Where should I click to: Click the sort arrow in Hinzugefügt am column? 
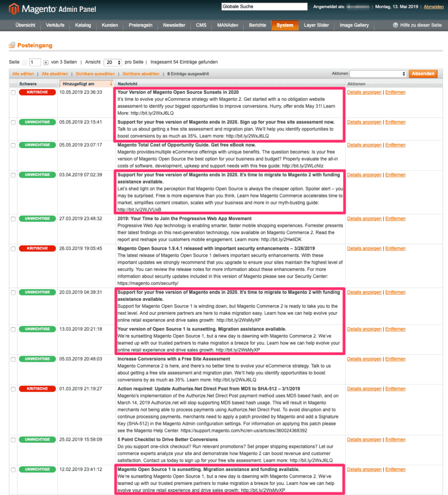pyautogui.click(x=111, y=84)
